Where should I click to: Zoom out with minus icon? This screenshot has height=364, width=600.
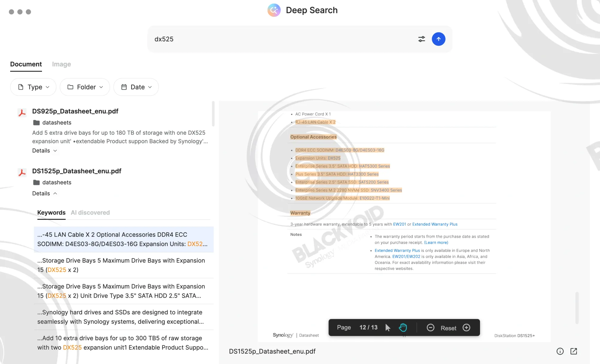coord(430,327)
